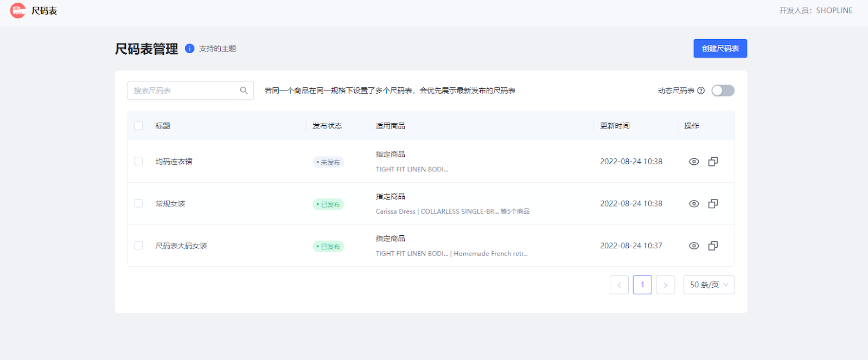The height and width of the screenshot is (360, 868).
Task: Go to next page arrow
Action: (x=666, y=285)
